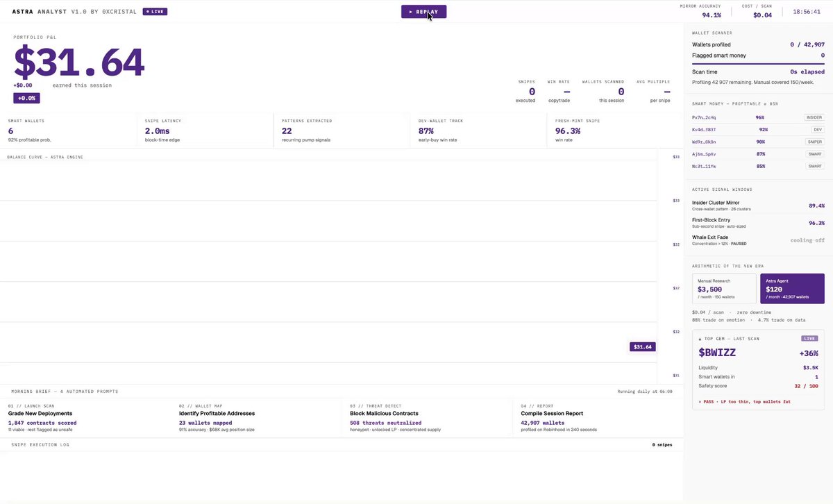Click the "508 threats neutralized" text
This screenshot has height=504, width=833.
click(x=385, y=423)
